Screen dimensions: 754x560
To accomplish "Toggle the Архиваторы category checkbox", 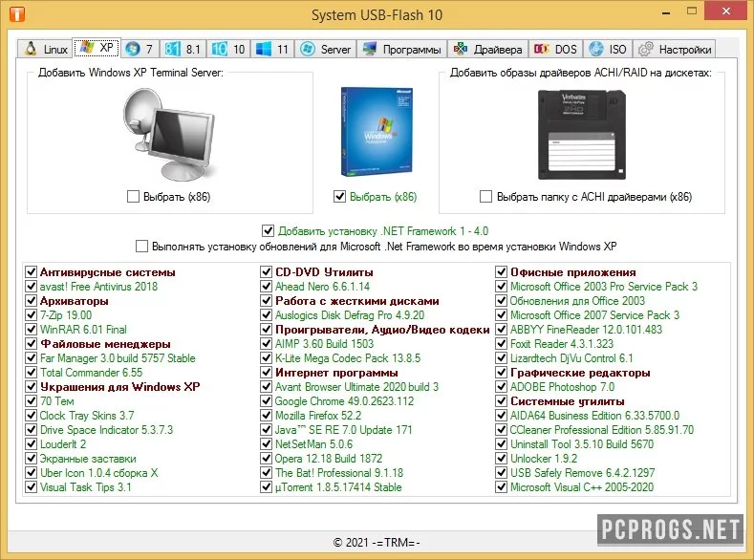I will click(32, 301).
